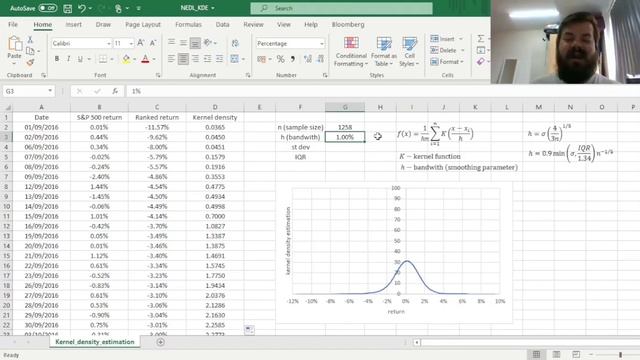Image resolution: width=640 pixels, height=360 pixels.
Task: Open the undo history dropdown arrow
Action: 90,8
